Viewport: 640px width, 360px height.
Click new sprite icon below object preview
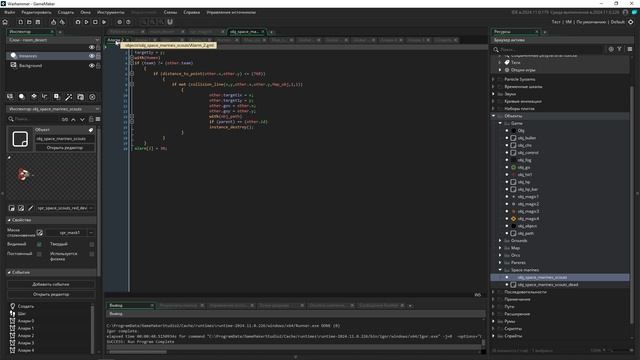pyautogui.click(x=12, y=208)
